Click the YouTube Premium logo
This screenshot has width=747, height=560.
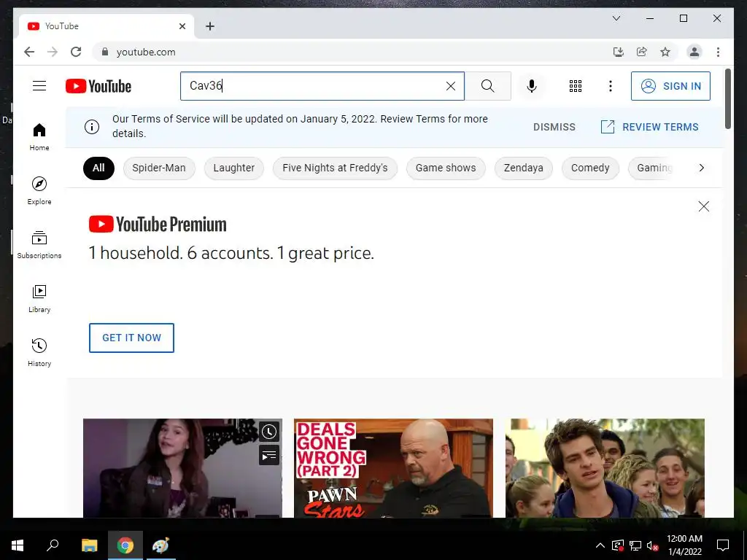coord(158,225)
